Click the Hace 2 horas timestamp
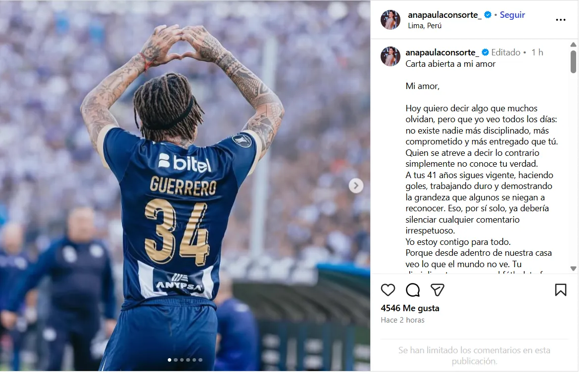The height and width of the screenshot is (374, 588). pos(402,320)
